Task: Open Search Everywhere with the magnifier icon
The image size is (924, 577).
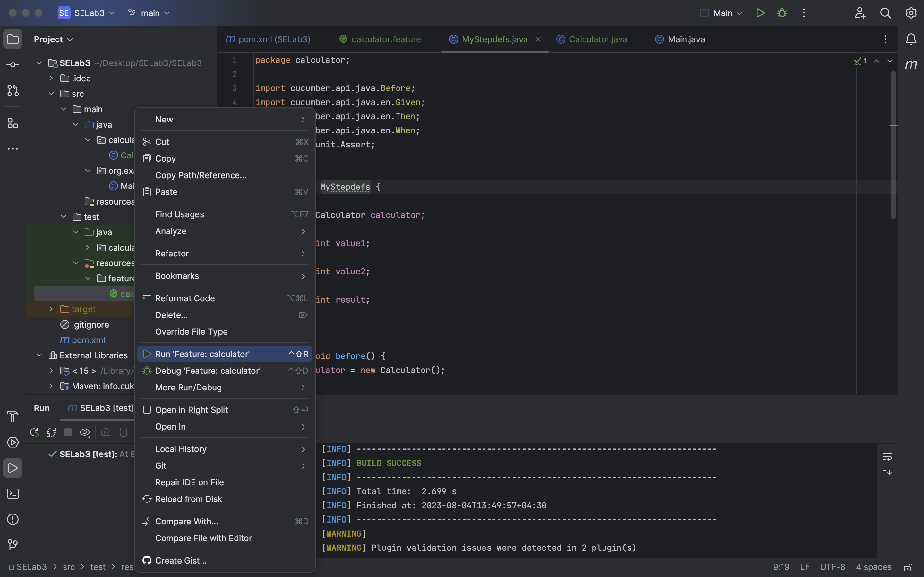Action: pyautogui.click(x=886, y=13)
